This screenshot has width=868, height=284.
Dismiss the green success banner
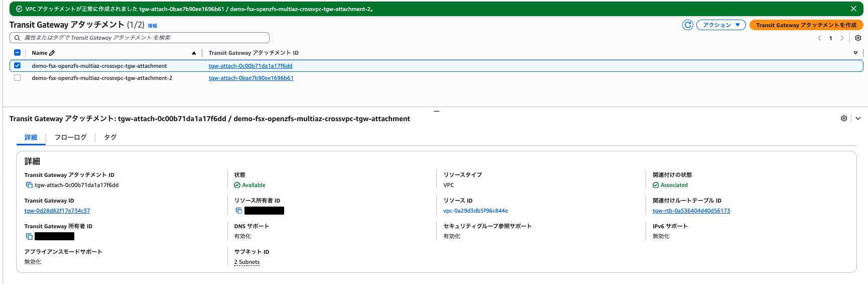click(x=853, y=9)
